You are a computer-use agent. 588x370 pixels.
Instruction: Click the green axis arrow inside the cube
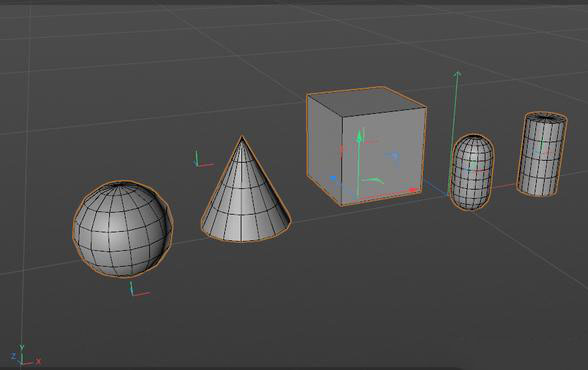[359, 136]
